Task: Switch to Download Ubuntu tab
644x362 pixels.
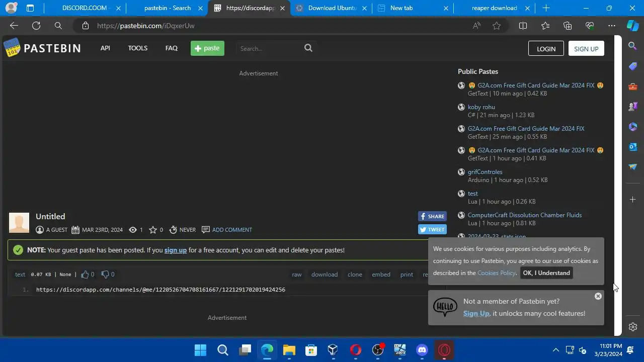Action: click(x=331, y=8)
